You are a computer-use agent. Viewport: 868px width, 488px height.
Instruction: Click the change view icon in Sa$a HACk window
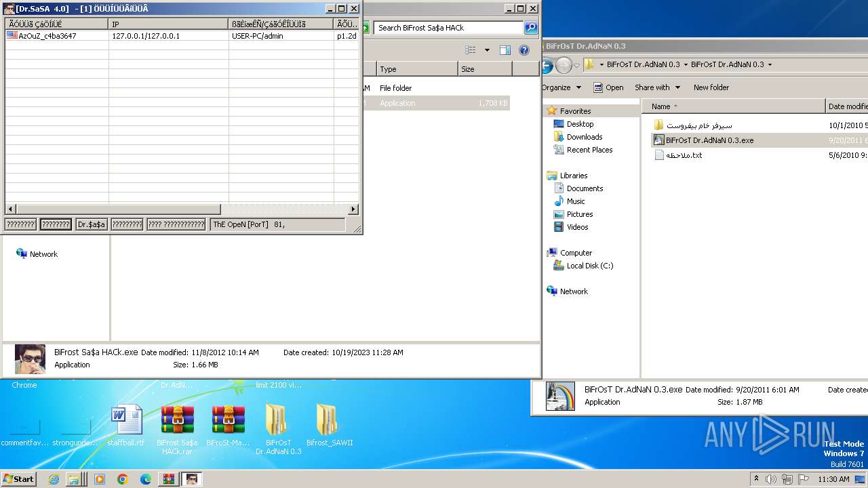point(471,50)
